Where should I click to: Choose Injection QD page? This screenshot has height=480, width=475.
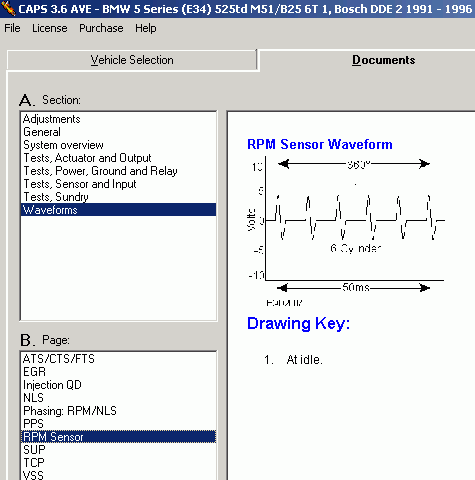[118, 385]
